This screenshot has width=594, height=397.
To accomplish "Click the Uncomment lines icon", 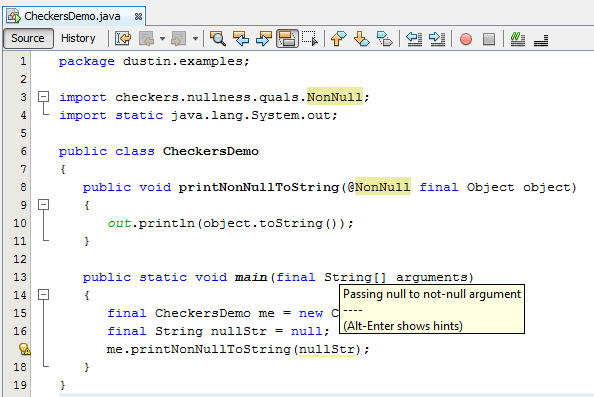I will click(x=541, y=39).
